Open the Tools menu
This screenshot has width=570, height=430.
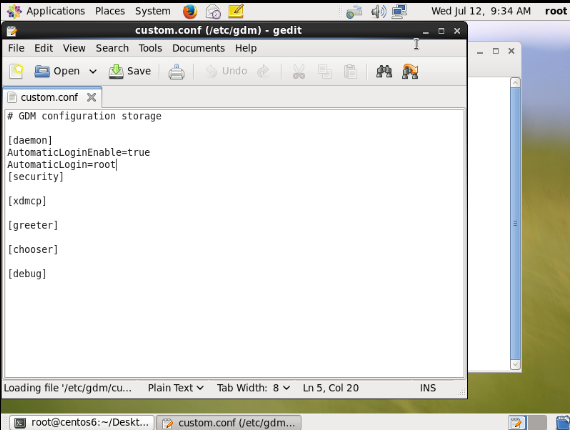click(x=150, y=48)
